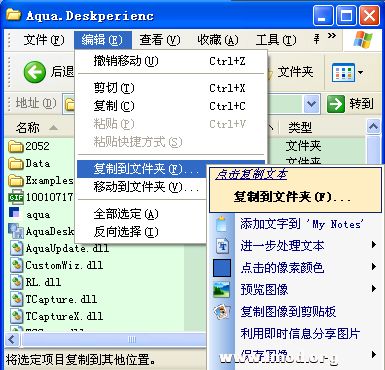Expand 预览图像 submenu arrow
385x370 pixels.
374,288
